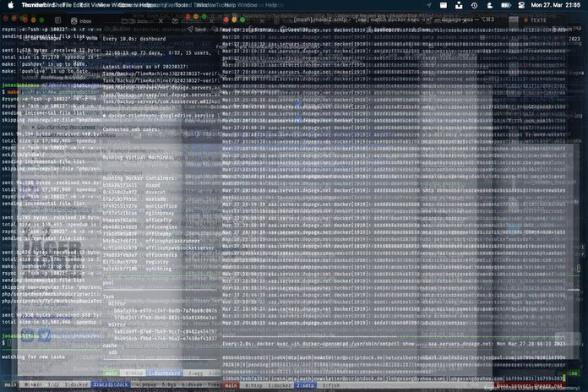Click 'Latest Backups as of 20230327:' text

pyautogui.click(x=145, y=67)
